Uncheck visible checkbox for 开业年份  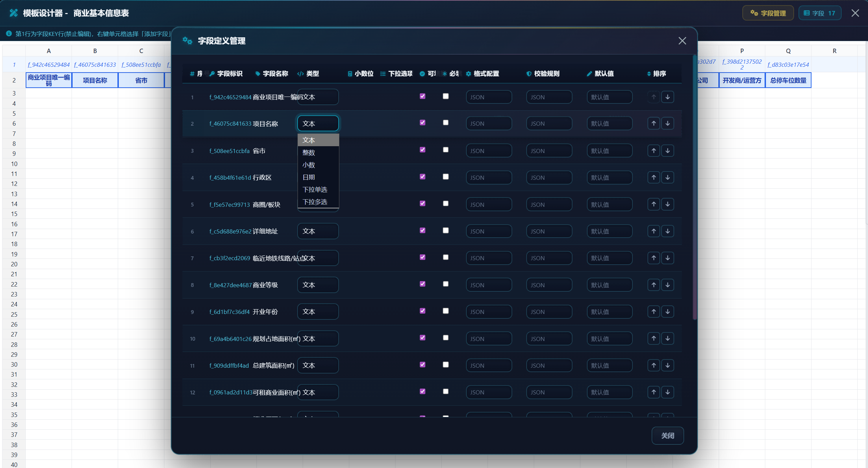coord(423,311)
